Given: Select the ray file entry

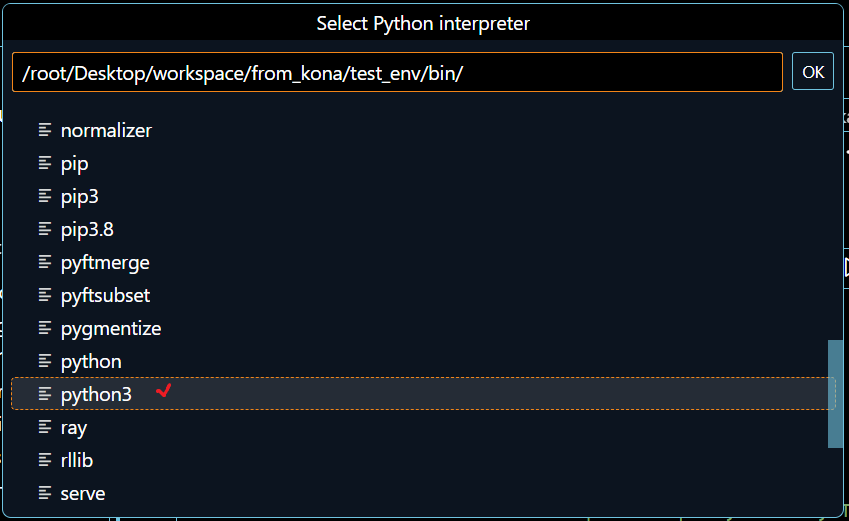Looking at the screenshot, I should (423, 427).
